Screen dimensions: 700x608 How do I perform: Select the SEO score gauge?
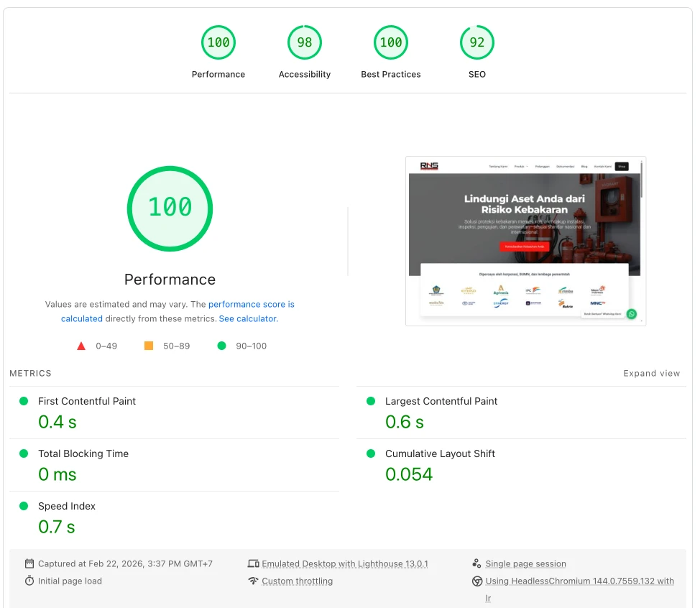tap(477, 42)
